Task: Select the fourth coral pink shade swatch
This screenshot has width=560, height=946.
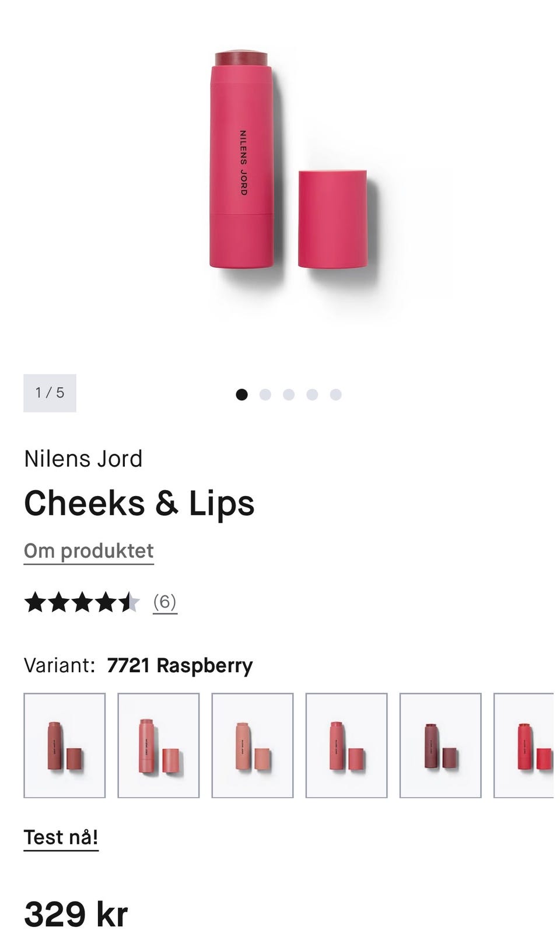Action: [x=346, y=745]
